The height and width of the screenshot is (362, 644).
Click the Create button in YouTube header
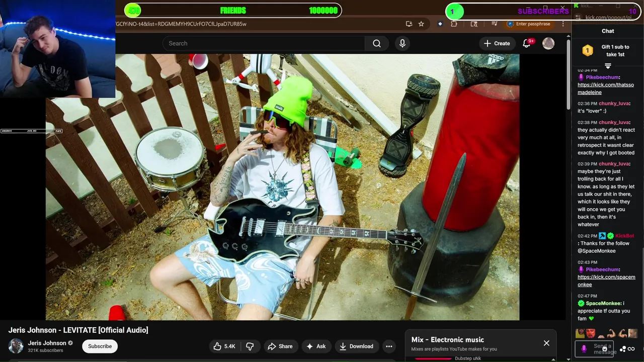point(497,43)
